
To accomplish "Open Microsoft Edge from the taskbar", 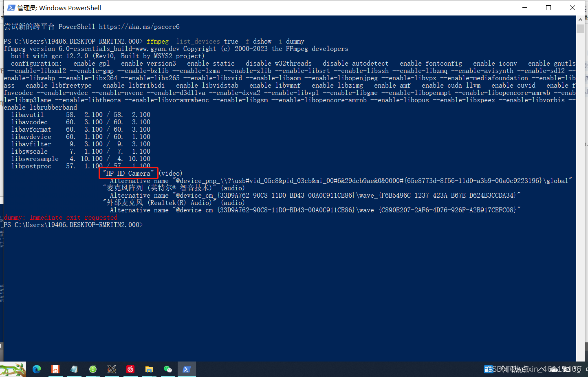I will [x=37, y=369].
